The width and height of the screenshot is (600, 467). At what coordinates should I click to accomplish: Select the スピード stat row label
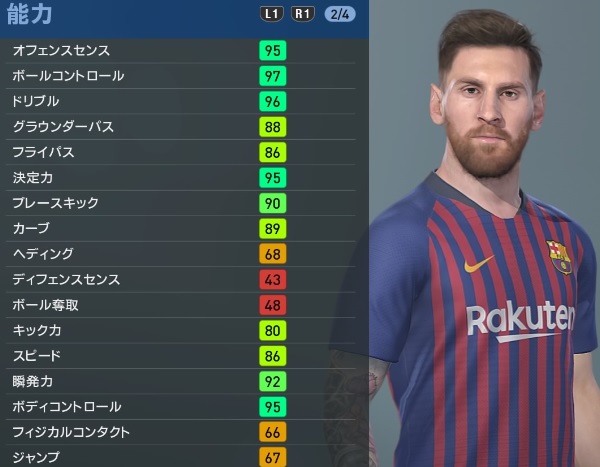[37, 356]
